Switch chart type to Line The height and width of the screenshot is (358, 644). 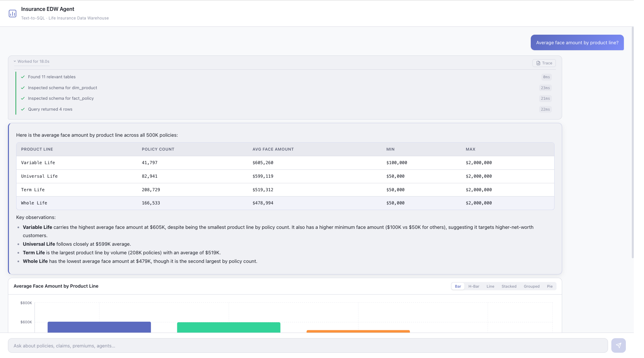(490, 286)
